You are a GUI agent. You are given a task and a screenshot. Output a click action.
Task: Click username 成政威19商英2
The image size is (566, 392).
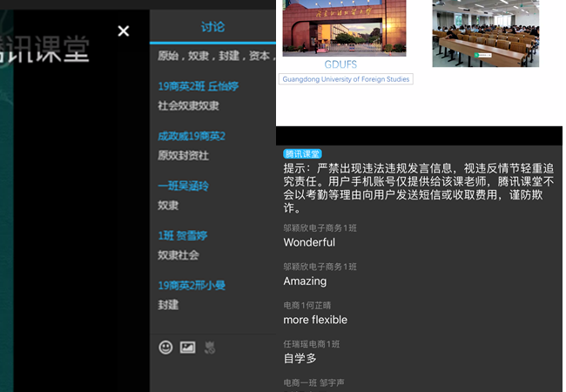pyautogui.click(x=192, y=136)
